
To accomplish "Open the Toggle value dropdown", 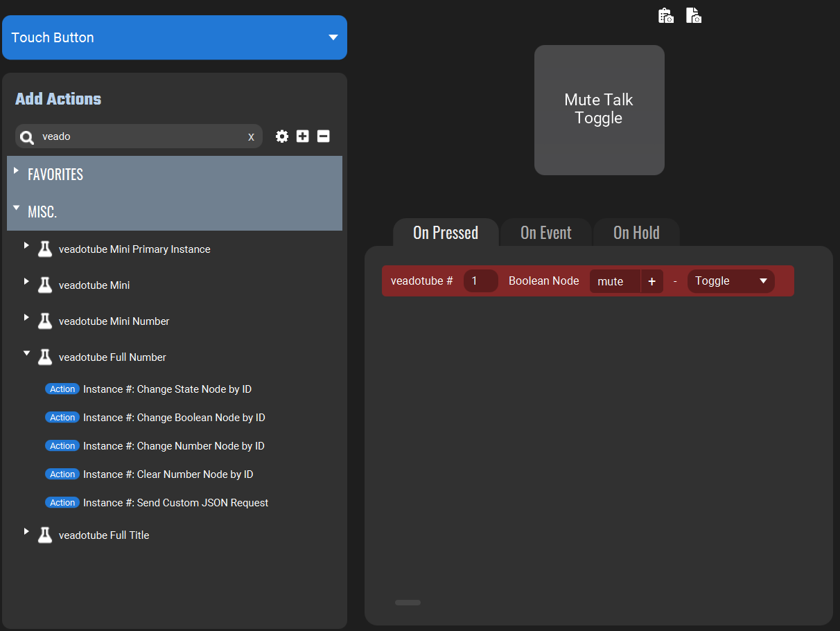I will (x=731, y=281).
